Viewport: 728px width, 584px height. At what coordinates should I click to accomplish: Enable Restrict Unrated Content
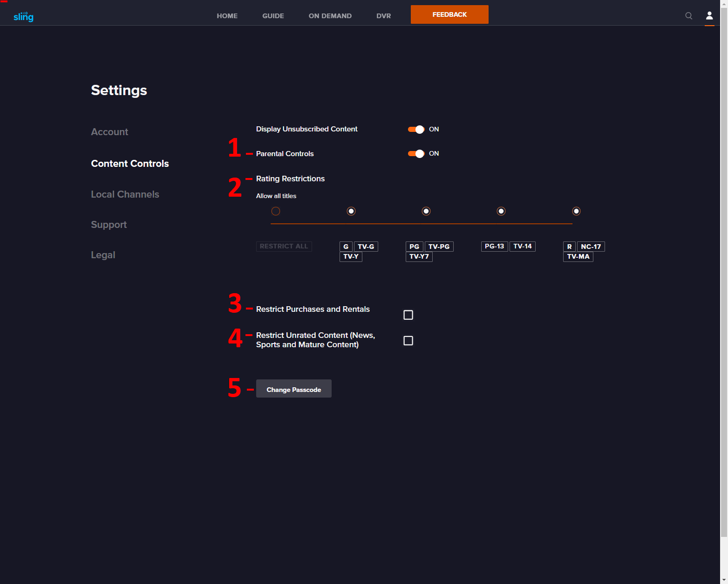coord(408,340)
